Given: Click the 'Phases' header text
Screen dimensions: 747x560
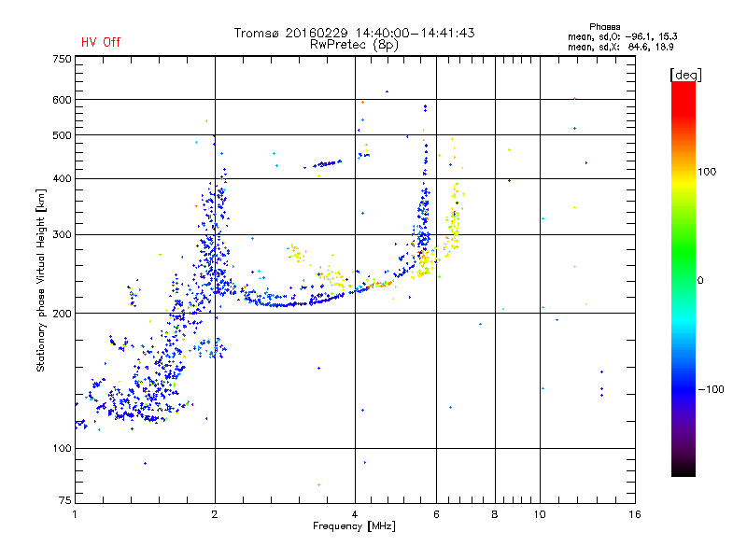Looking at the screenshot, I should [x=604, y=27].
